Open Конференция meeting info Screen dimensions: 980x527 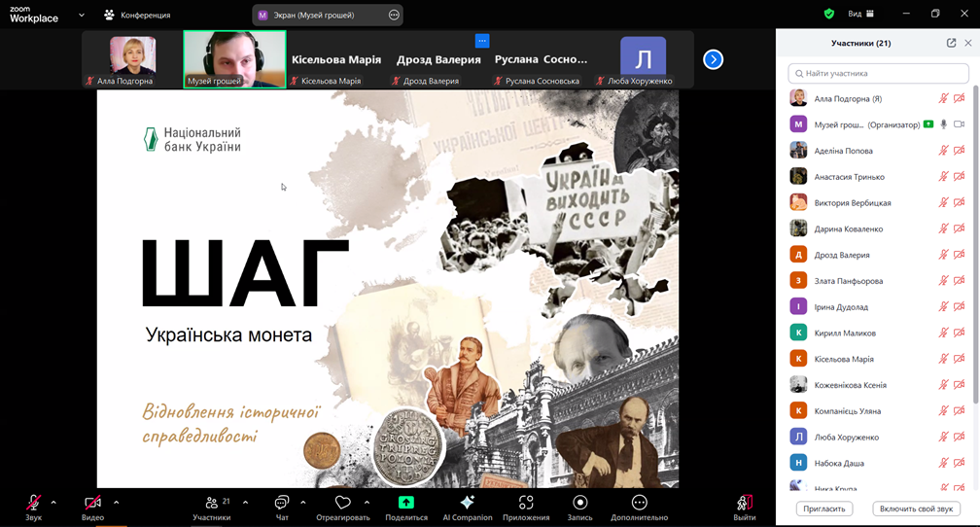coord(137,15)
